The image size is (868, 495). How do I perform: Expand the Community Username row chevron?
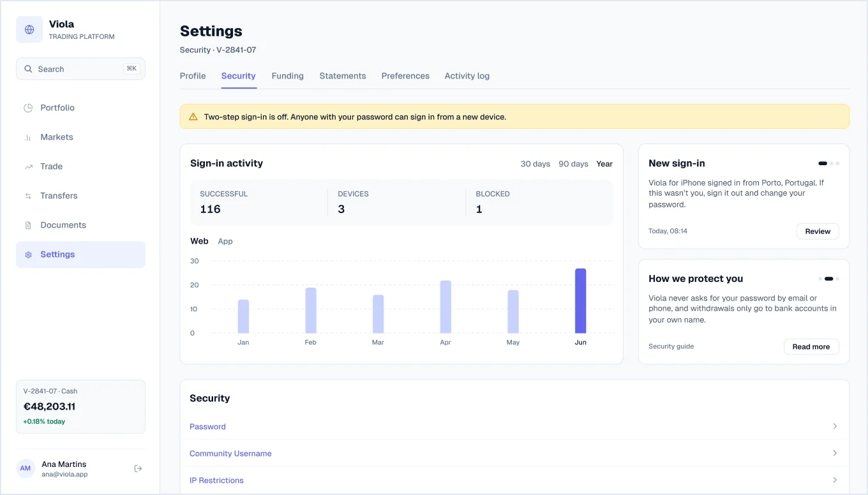pos(835,453)
